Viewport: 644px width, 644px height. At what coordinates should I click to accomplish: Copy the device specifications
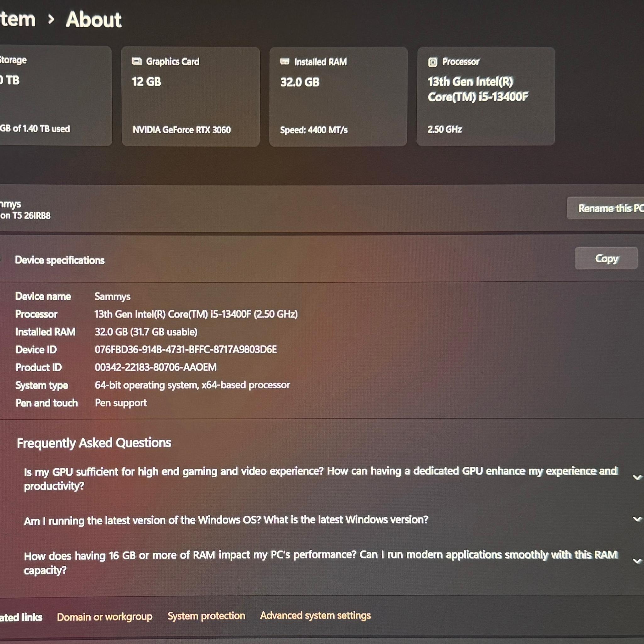(x=606, y=258)
